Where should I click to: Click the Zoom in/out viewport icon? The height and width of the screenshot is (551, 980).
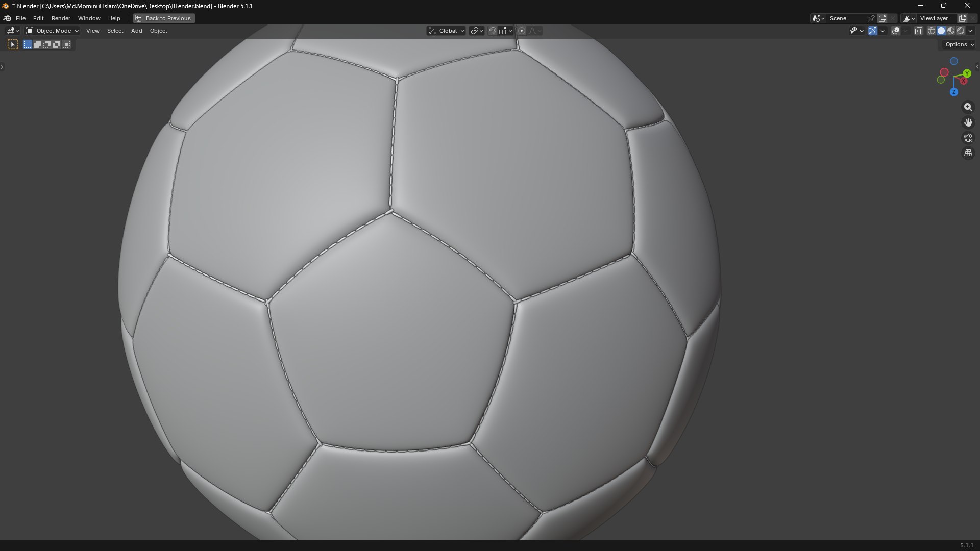pyautogui.click(x=968, y=107)
